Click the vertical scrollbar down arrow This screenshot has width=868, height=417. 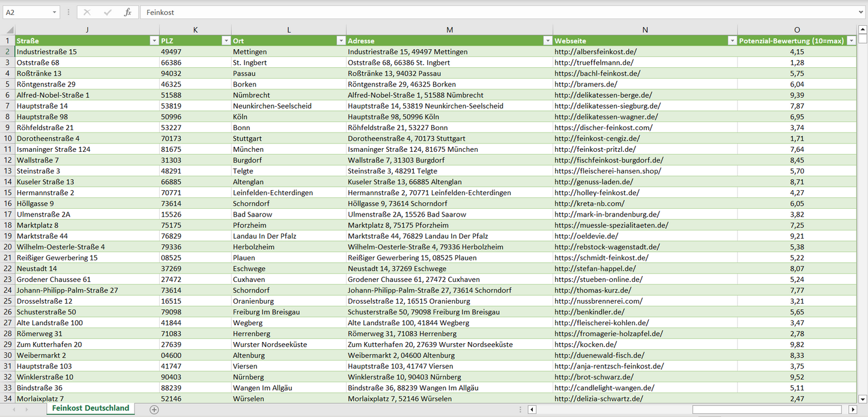pos(863,398)
